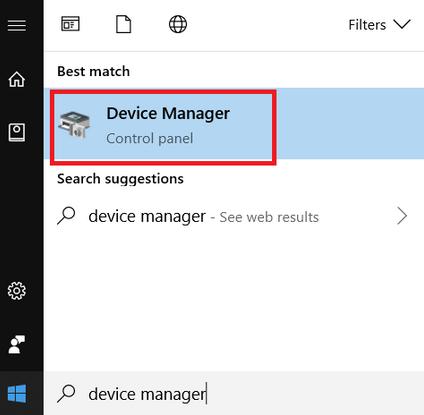
Task: Go to Home in the search sidebar
Action: (x=17, y=79)
